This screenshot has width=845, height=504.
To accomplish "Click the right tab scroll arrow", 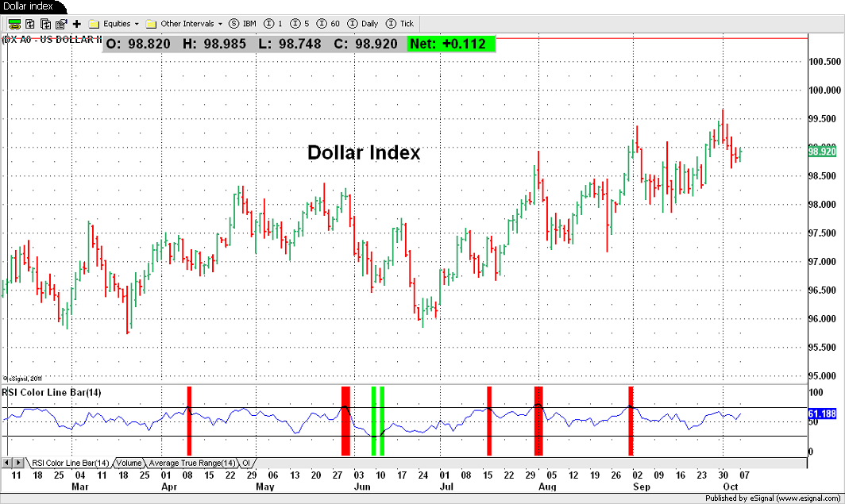I will point(18,463).
